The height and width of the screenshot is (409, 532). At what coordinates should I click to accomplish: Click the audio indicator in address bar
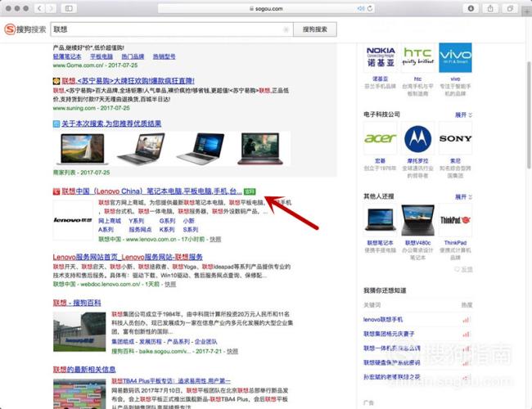[361, 8]
